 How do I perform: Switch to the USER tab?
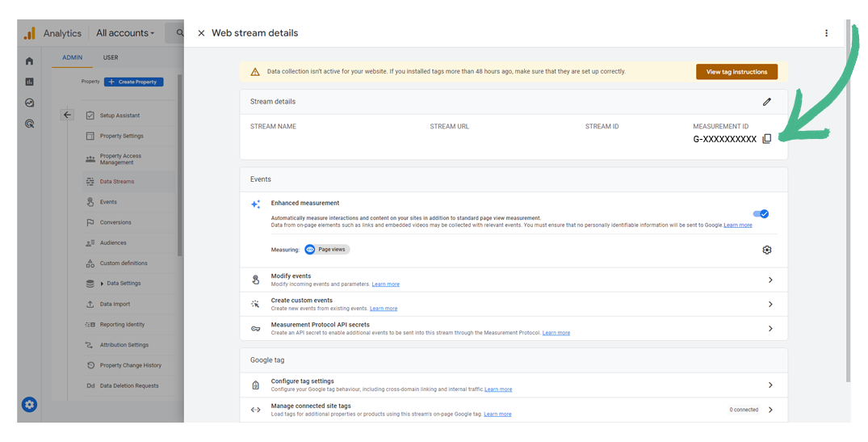[111, 58]
